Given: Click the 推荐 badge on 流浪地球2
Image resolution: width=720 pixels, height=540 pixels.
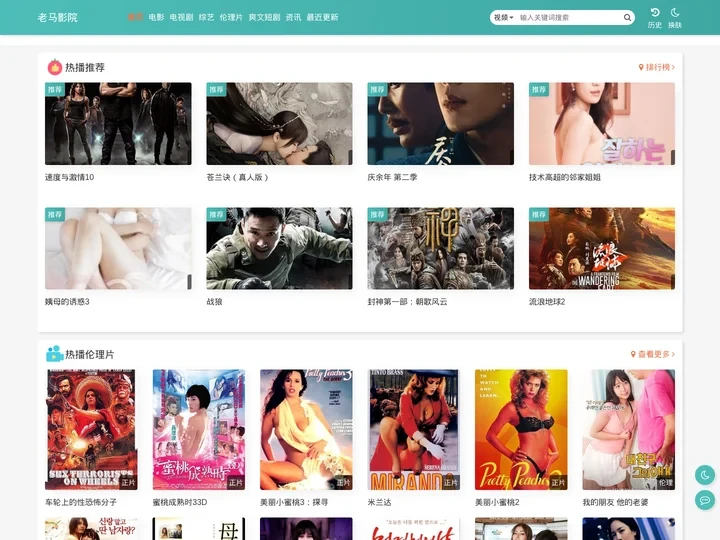Looking at the screenshot, I should (539, 214).
